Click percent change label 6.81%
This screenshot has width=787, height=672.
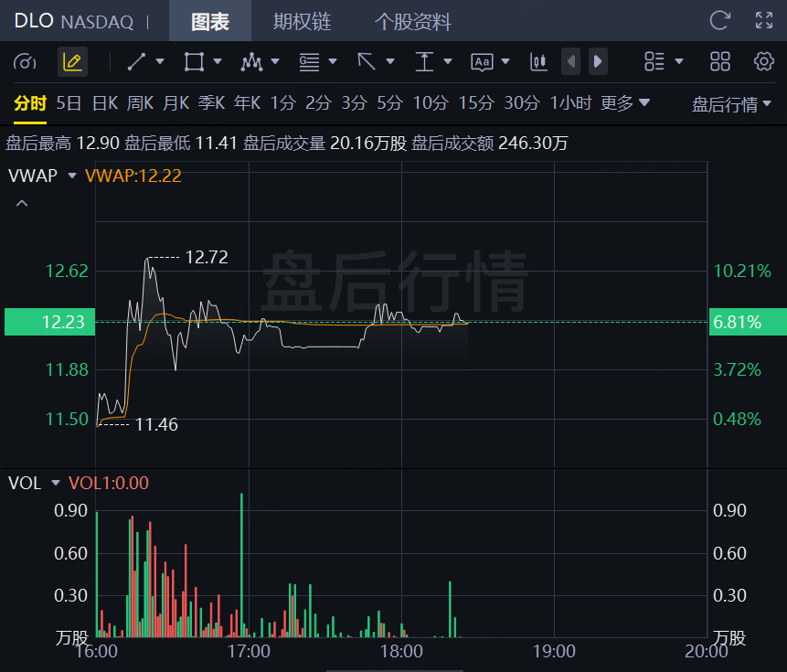click(x=748, y=322)
